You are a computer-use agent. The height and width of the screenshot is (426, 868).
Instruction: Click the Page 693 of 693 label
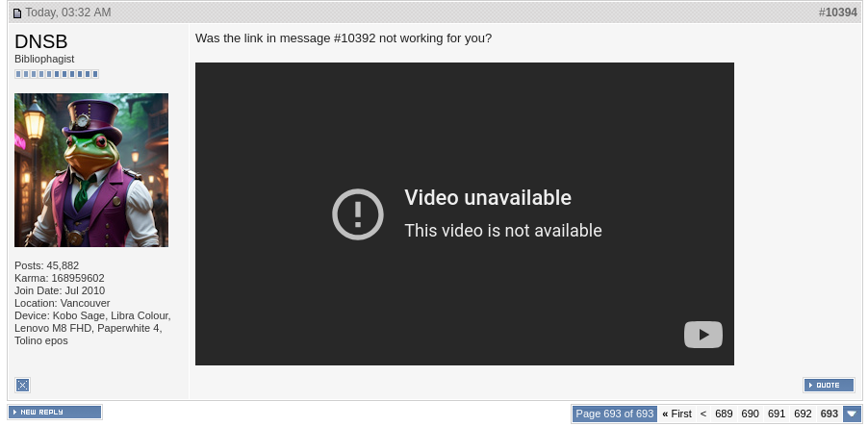(615, 413)
